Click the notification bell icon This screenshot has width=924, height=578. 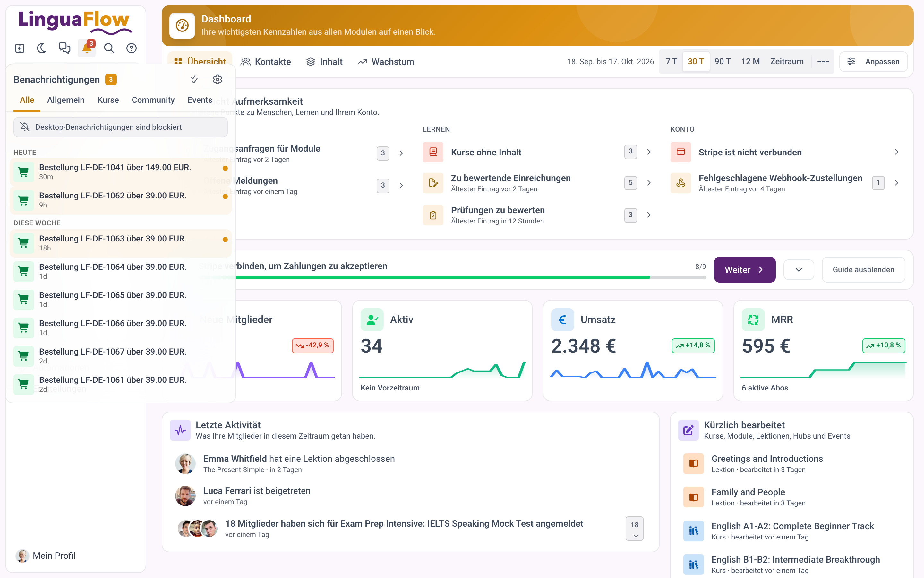(87, 48)
